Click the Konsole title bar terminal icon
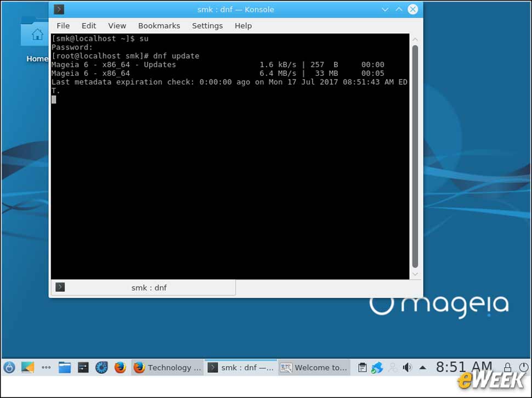 (x=59, y=9)
